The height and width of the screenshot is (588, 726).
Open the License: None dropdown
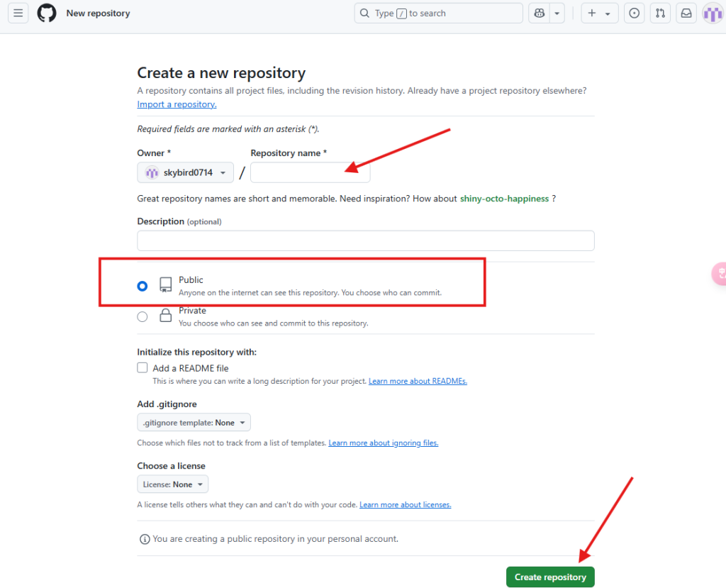(x=173, y=484)
